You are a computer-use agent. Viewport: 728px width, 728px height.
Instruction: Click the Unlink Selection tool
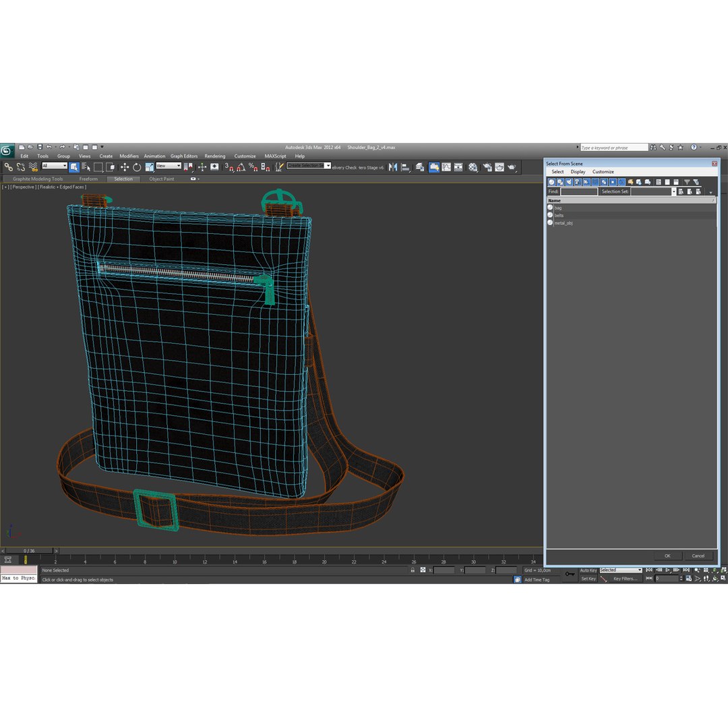pos(20,167)
